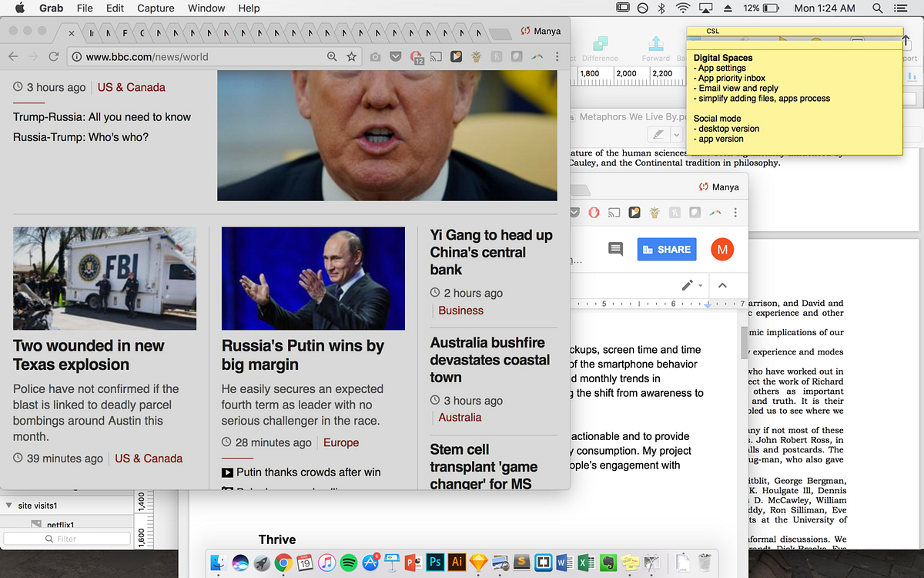
Task: Open Chrome menu in the Docs window
Action: click(x=735, y=212)
